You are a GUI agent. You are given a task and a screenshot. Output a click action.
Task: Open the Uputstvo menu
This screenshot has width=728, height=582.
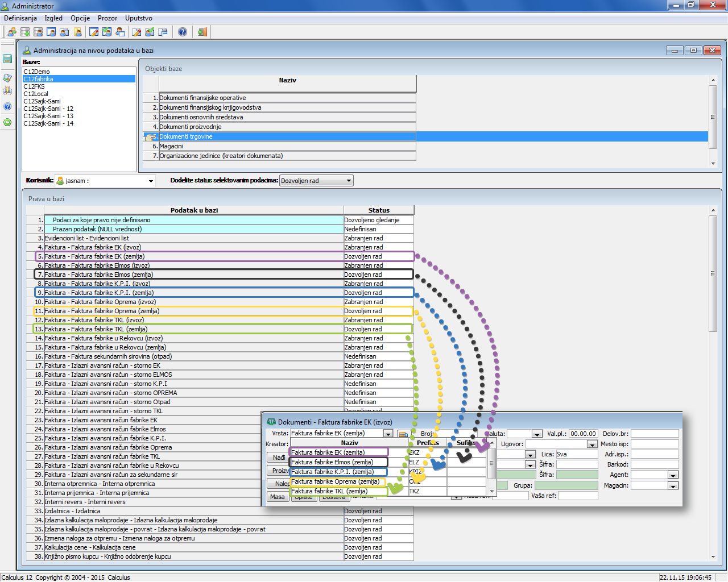click(139, 18)
